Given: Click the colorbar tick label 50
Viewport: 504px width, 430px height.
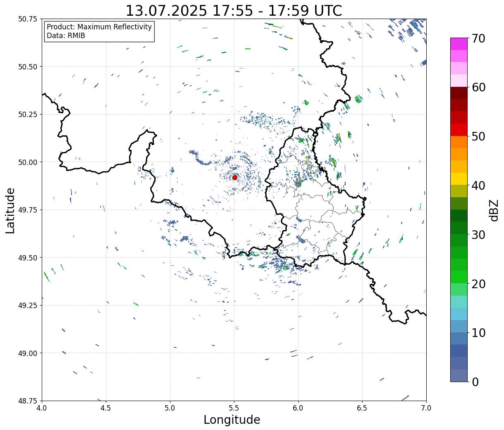Looking at the screenshot, I should click(478, 136).
